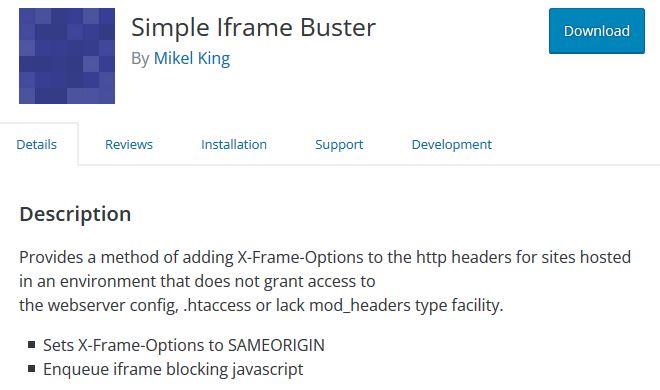Go to the Support tab
Image resolution: width=660 pixels, height=390 pixels.
click(x=339, y=144)
